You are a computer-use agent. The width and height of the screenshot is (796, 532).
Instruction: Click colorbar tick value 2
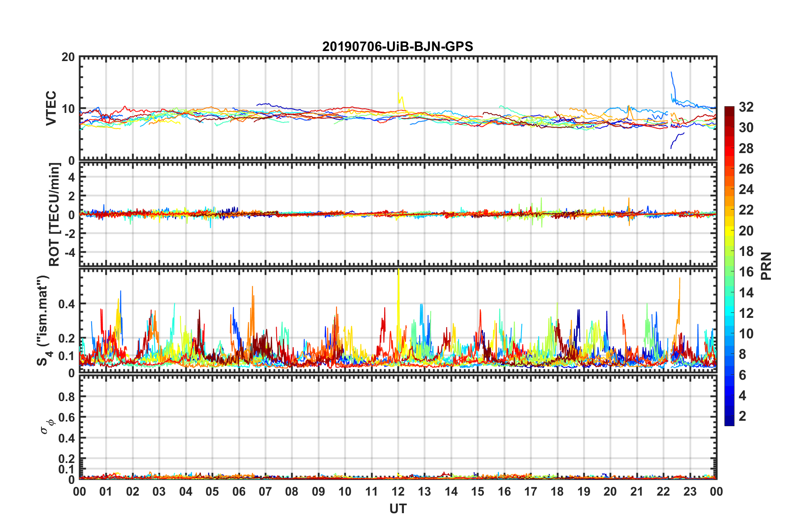(742, 416)
